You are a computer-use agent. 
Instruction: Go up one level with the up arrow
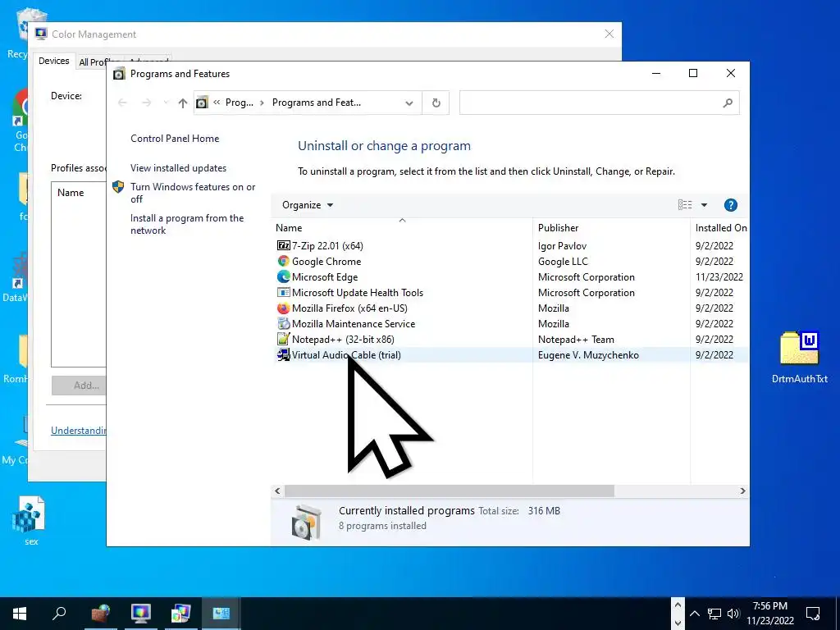183,103
